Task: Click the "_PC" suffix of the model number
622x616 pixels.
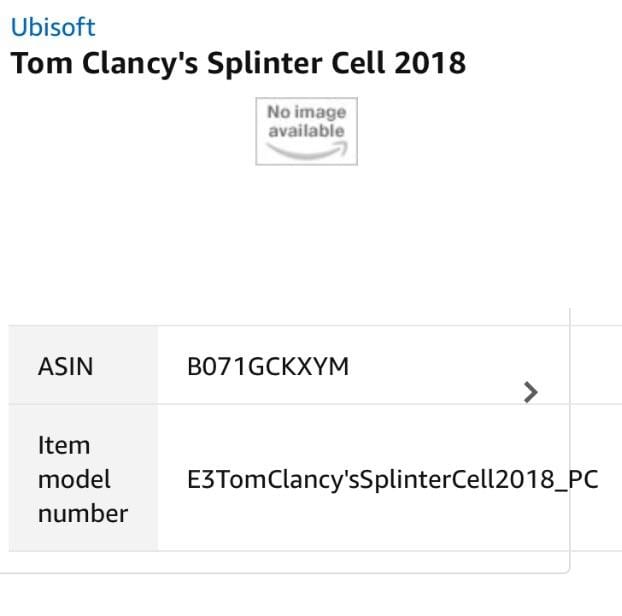Action: point(578,479)
